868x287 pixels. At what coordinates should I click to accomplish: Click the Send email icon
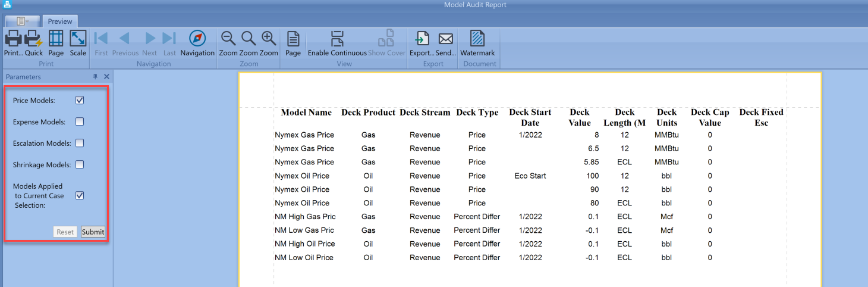(x=446, y=39)
